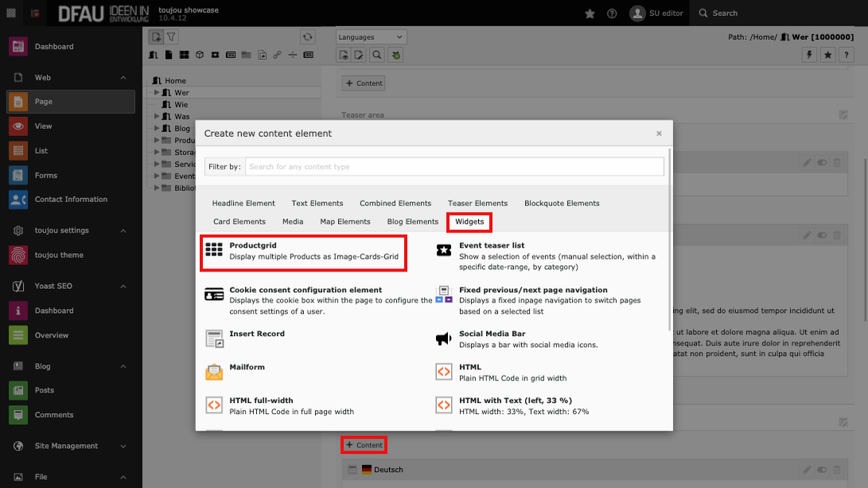Open the Languages dropdown
The width and height of the screenshot is (868, 488).
pos(371,37)
